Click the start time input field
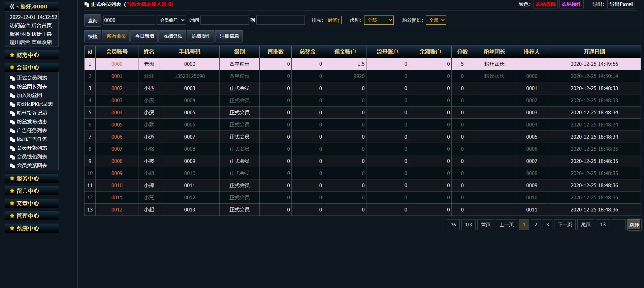The width and height of the screenshot is (644, 288). click(224, 20)
